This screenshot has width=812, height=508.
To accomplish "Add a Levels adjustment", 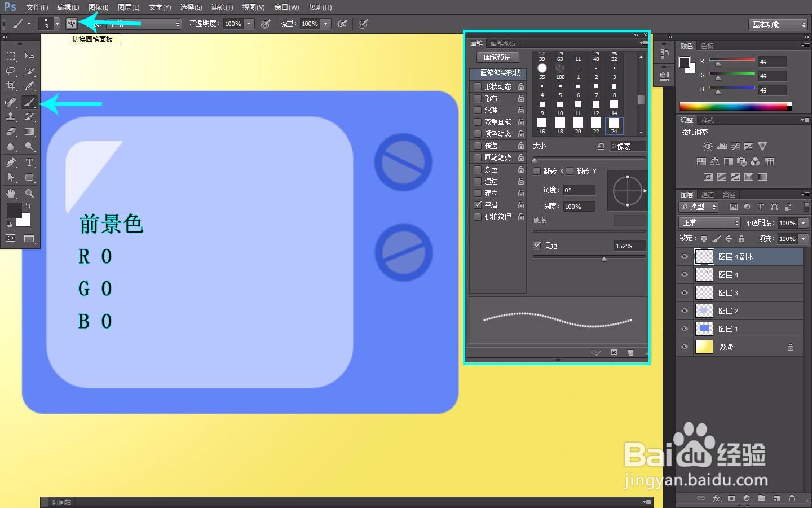I will pos(722,146).
